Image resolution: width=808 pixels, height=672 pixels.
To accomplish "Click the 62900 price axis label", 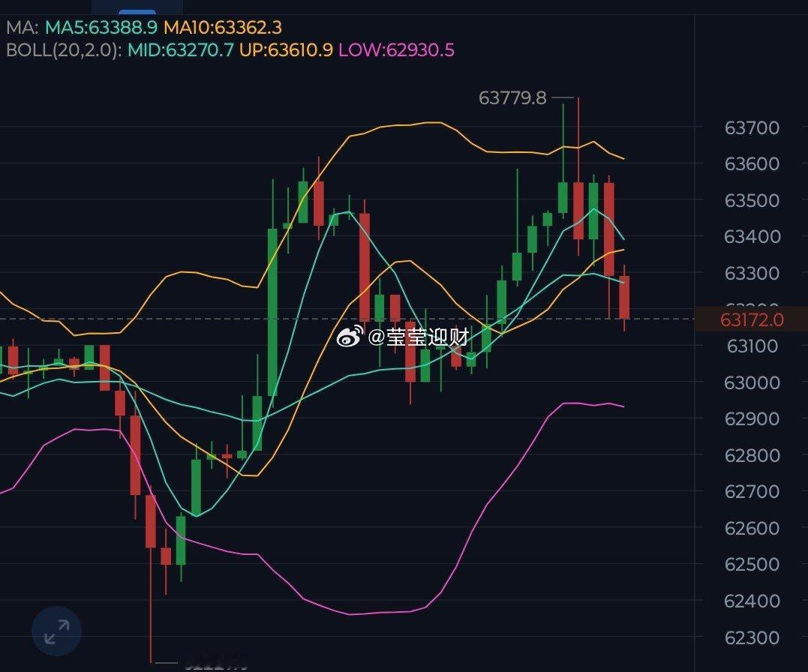I will pos(752,419).
